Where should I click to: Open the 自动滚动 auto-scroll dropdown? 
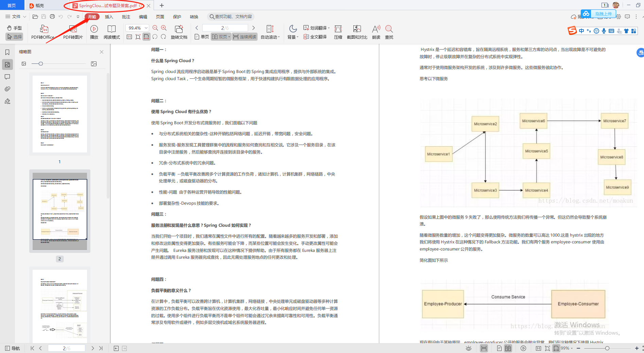pyautogui.click(x=270, y=32)
